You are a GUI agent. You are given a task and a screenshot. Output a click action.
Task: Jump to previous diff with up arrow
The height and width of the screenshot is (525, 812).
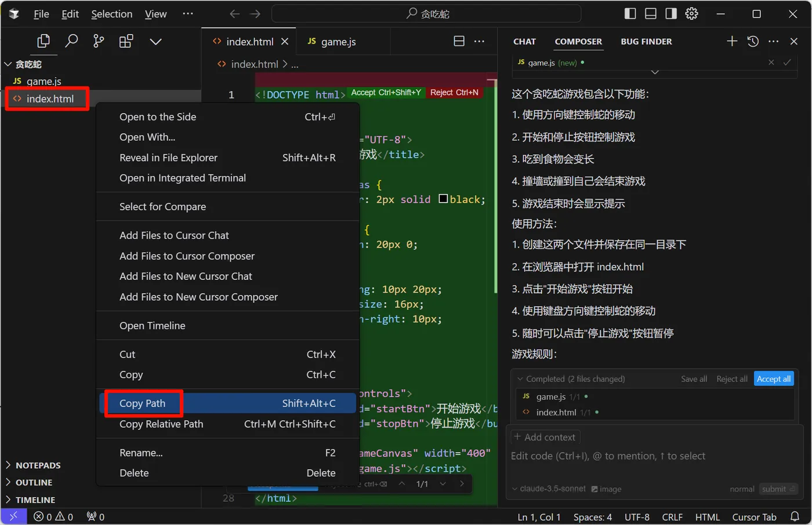[401, 484]
